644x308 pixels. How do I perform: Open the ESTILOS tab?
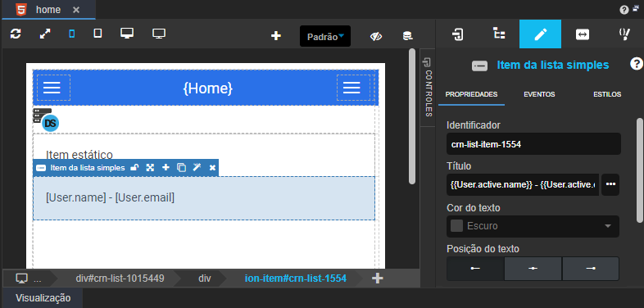[607, 94]
